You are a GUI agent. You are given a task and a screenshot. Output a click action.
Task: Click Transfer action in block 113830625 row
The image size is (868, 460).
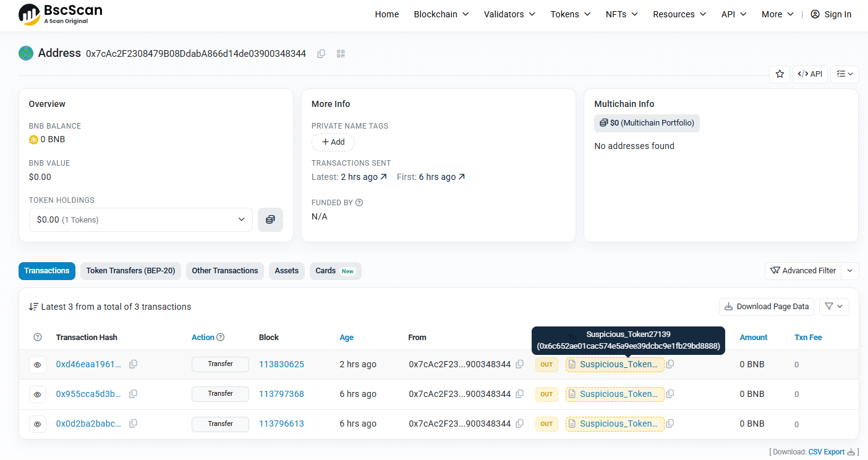click(220, 364)
